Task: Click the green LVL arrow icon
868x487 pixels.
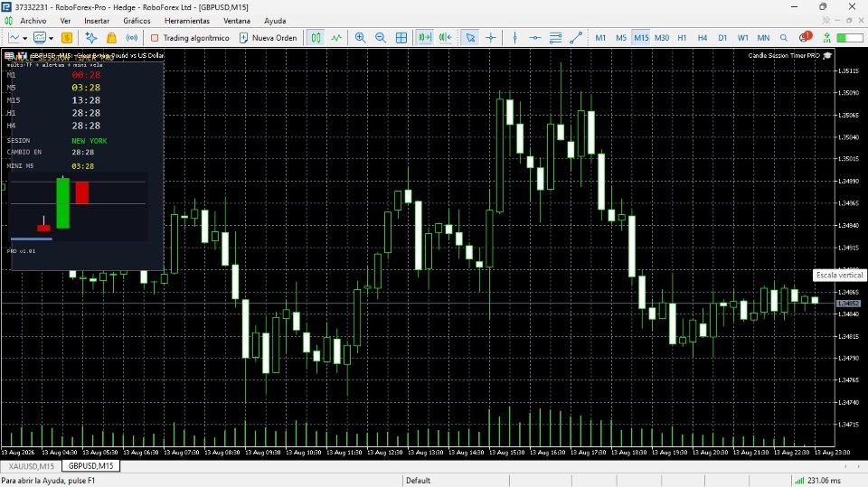Action: (826, 38)
